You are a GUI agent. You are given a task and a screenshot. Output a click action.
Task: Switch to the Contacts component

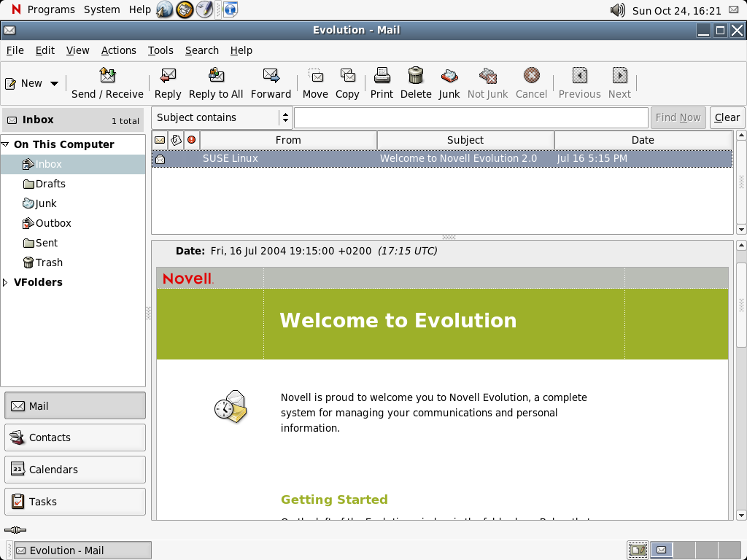[75, 437]
